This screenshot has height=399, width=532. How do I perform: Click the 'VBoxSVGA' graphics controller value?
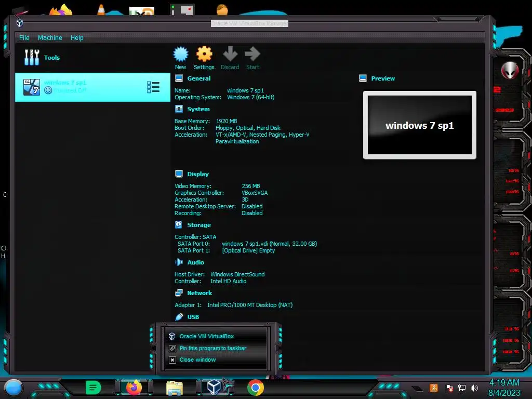(x=255, y=193)
